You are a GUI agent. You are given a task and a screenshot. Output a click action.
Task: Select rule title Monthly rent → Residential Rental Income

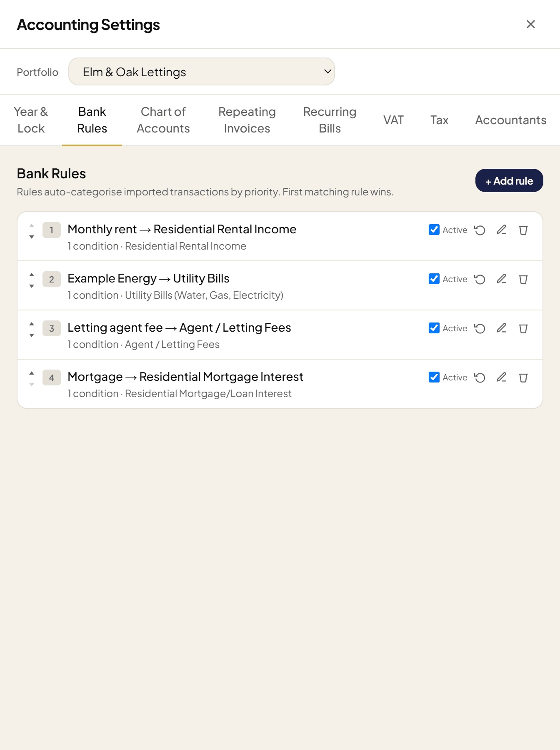point(182,229)
